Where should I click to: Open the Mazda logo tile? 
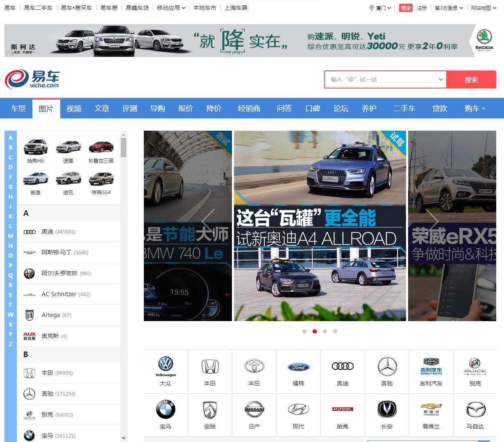[x=475, y=415]
